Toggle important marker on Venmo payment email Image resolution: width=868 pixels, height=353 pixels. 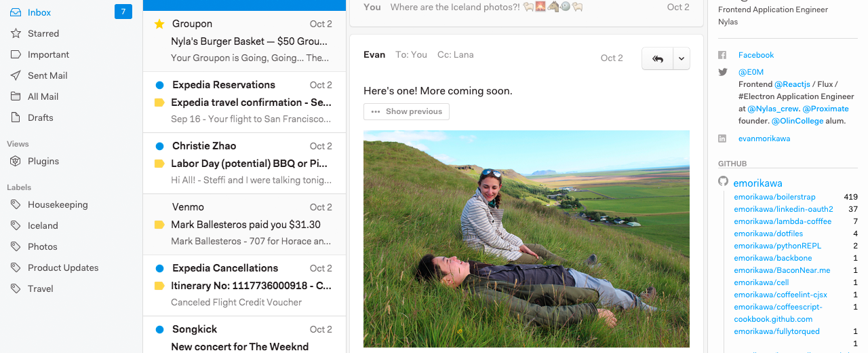[159, 225]
